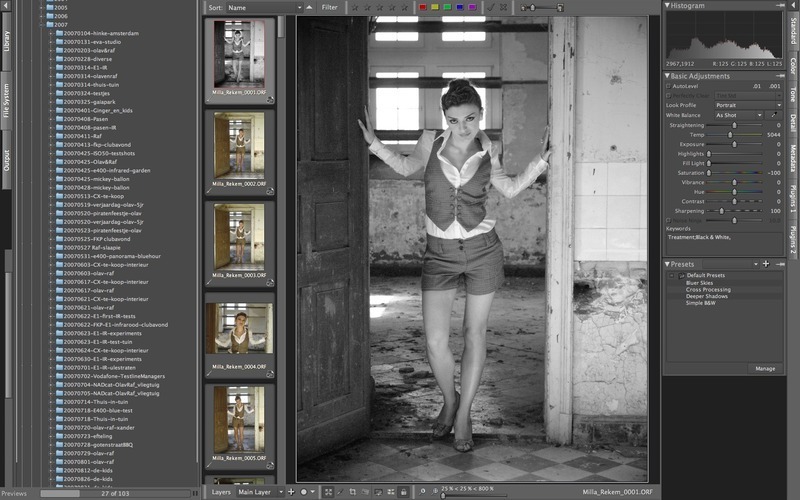
Task: Pin the Histogram panel
Action: (x=781, y=5)
